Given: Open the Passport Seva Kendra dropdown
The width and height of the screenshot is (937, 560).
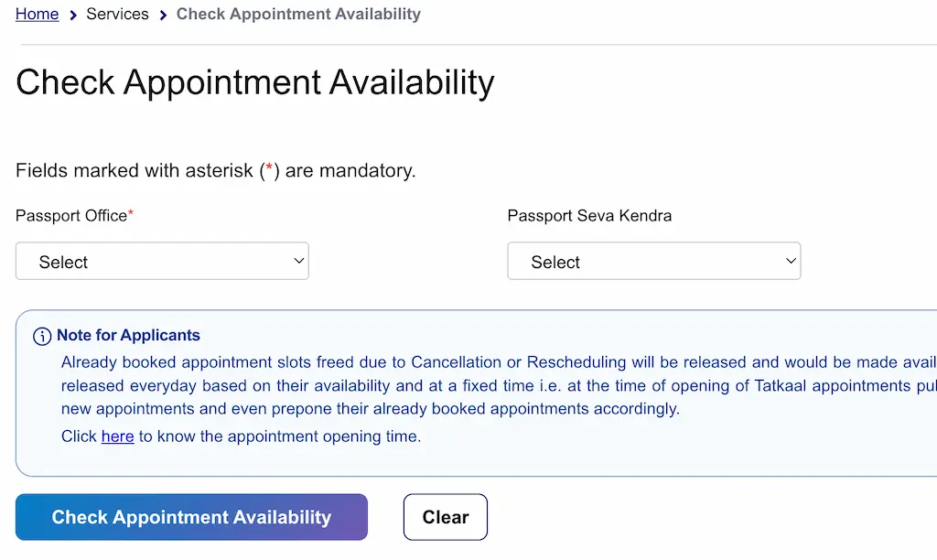Looking at the screenshot, I should [x=653, y=261].
